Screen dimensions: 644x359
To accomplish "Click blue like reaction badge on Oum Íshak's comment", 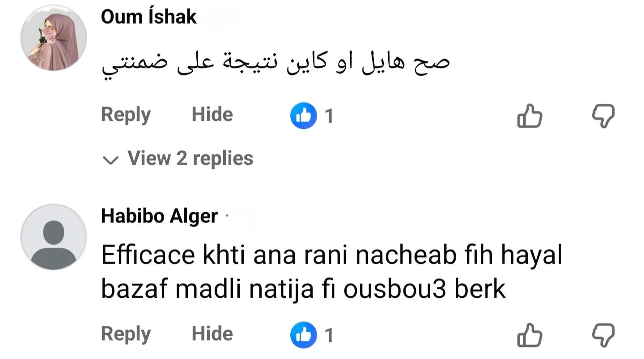I will tap(304, 116).
